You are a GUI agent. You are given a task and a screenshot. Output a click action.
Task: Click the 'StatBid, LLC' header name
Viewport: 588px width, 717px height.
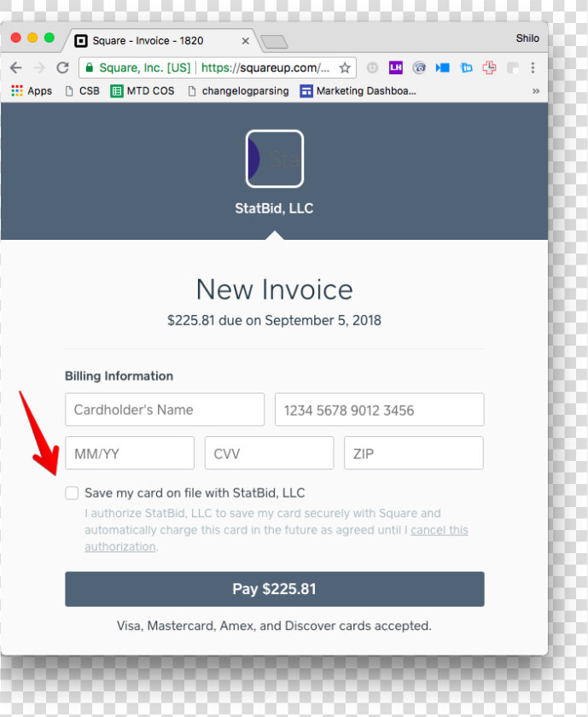(x=274, y=208)
